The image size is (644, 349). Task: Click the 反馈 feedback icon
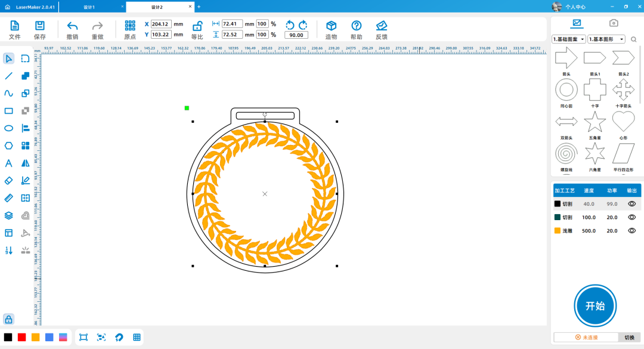382,26
